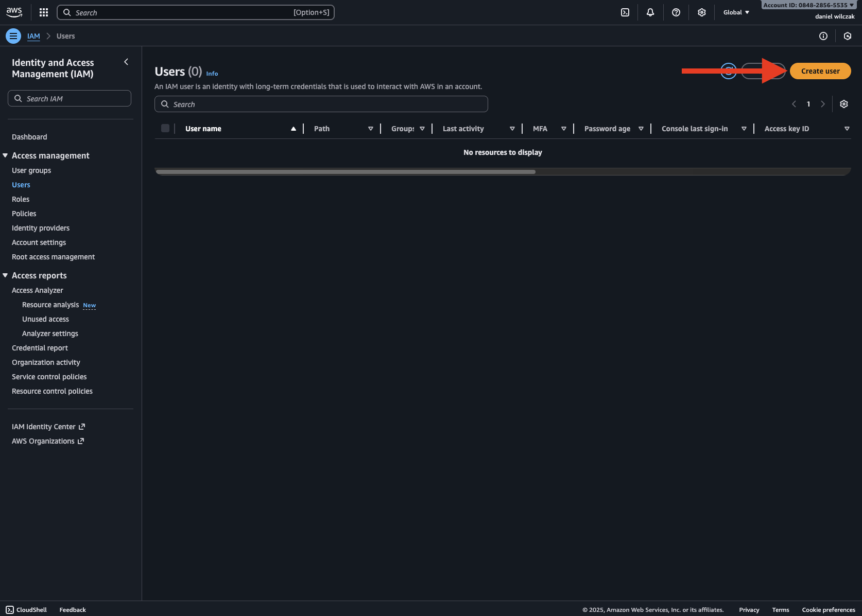
Task: Tick the select-all users checkbox
Action: (x=165, y=128)
